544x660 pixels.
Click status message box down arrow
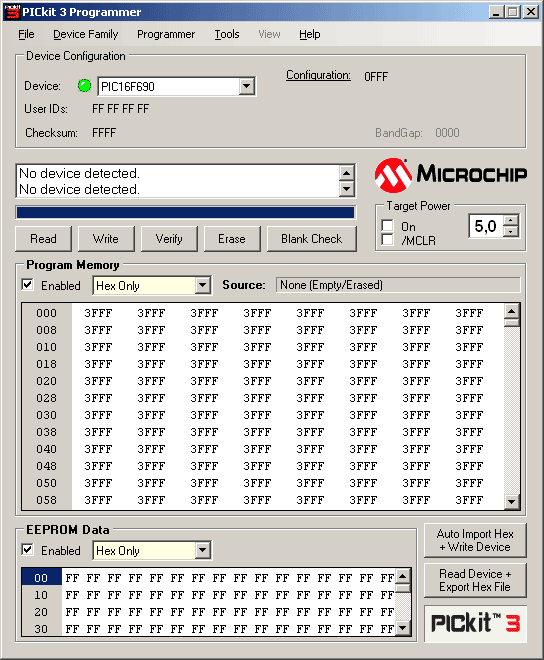point(346,189)
